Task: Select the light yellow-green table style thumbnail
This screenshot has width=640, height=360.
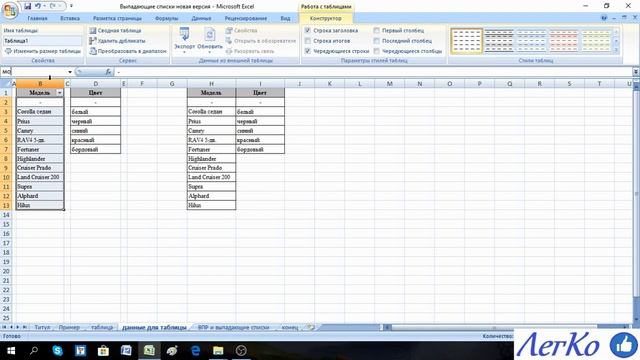Action: pos(596,41)
